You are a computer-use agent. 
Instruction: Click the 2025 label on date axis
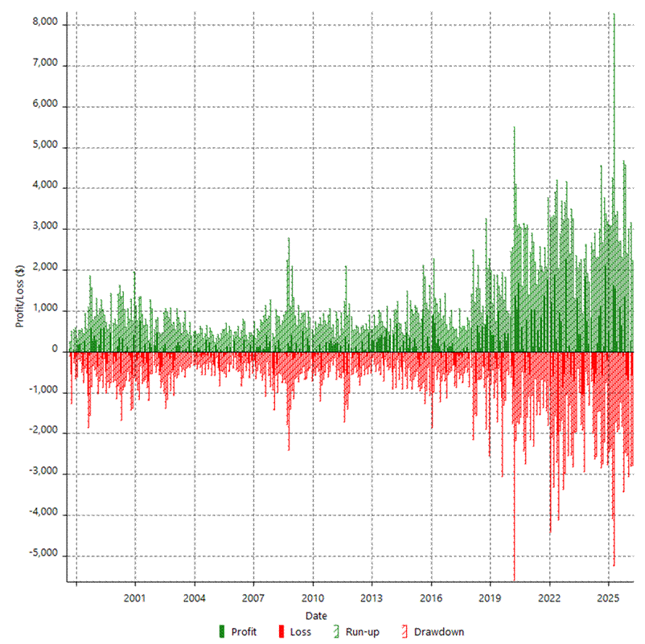point(608,598)
